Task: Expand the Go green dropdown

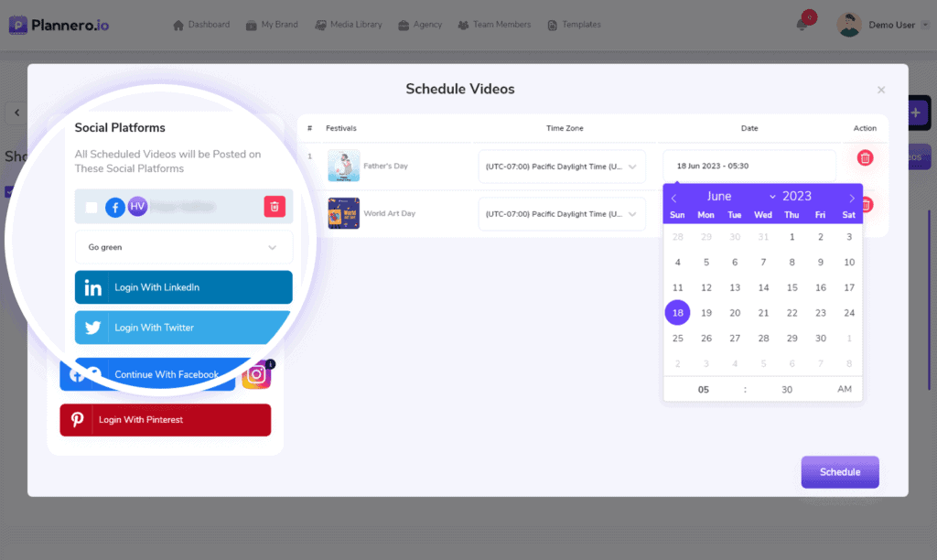Action: click(183, 247)
